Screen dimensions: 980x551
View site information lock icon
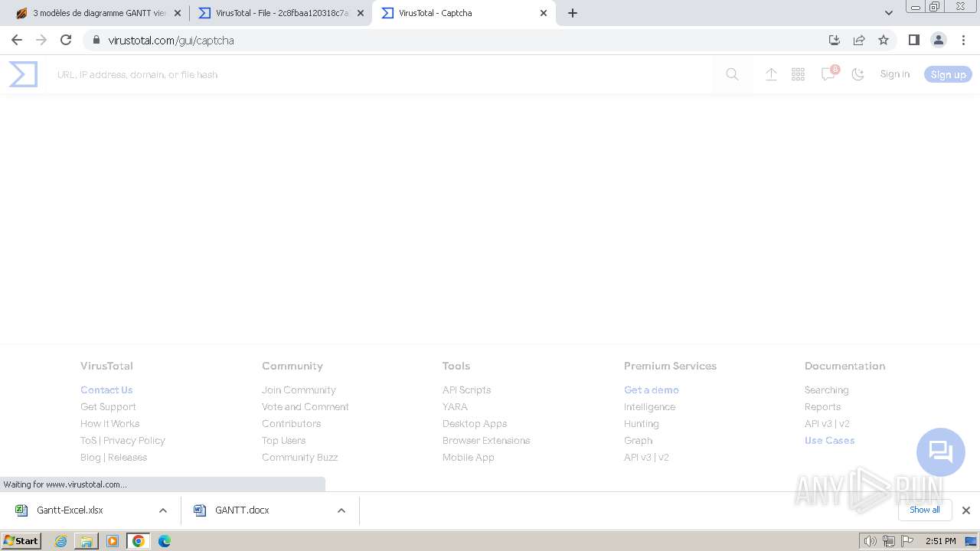click(96, 40)
